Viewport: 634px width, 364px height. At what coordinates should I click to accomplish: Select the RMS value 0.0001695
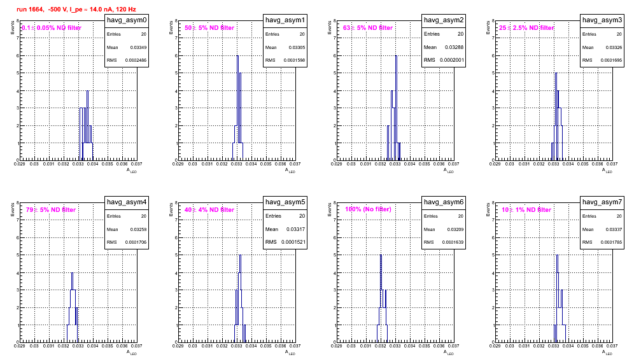611,60
